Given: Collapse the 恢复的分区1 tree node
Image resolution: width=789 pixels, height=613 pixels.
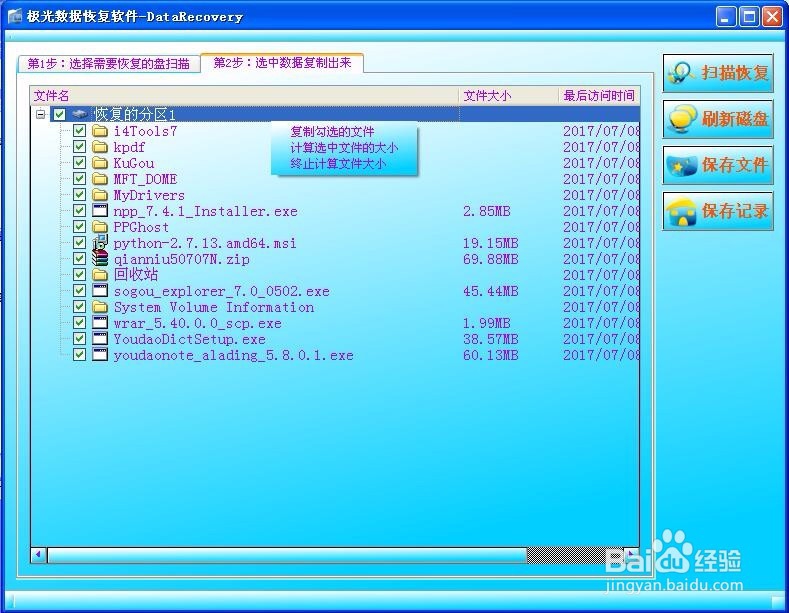Looking at the screenshot, I should click(41, 115).
